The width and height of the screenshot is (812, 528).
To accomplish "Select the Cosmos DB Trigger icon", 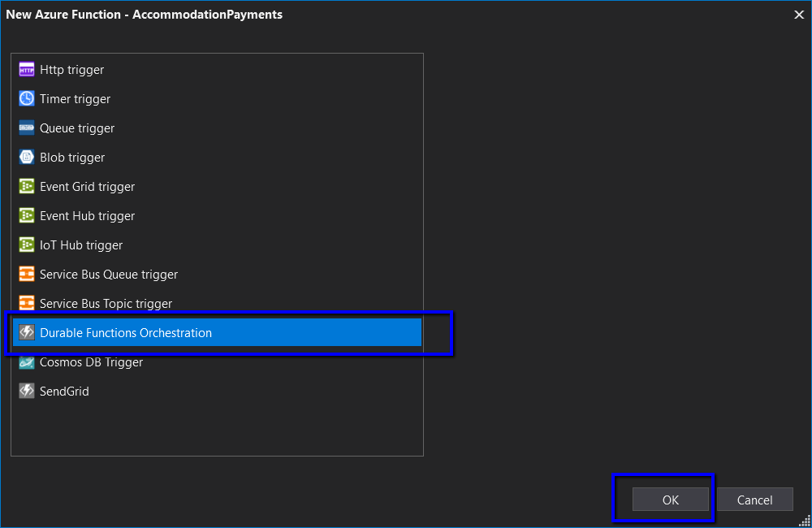I will point(27,362).
